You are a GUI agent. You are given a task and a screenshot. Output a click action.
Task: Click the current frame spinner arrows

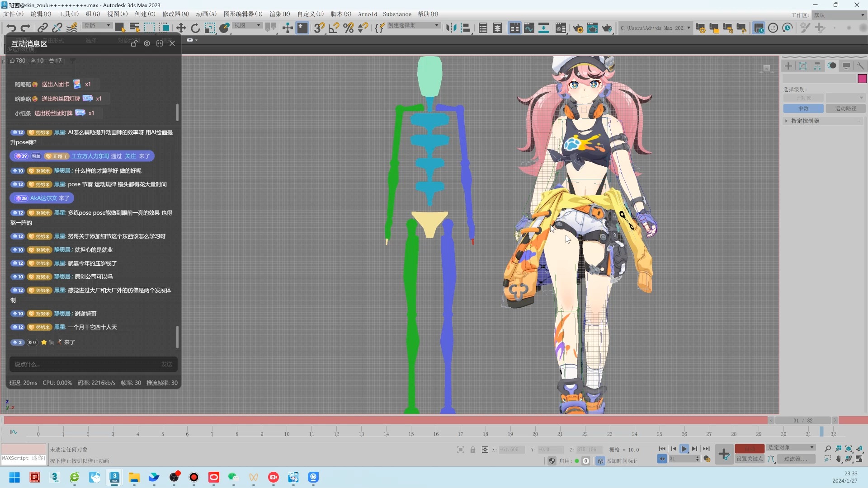coord(698,459)
